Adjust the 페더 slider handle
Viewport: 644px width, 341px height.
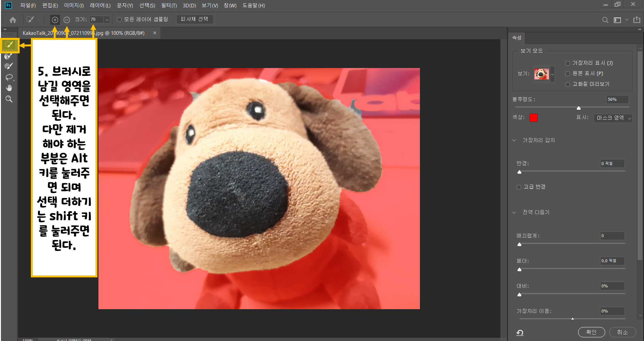520,269
